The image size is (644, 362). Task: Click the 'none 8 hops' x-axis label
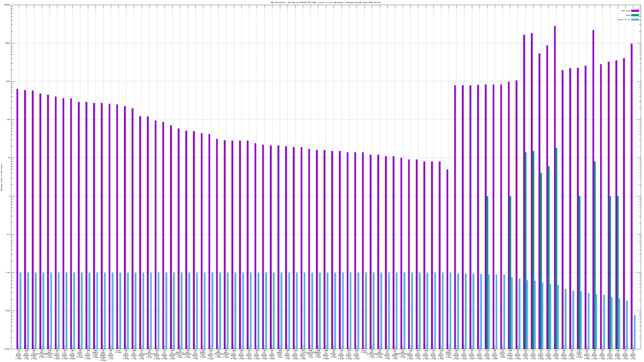(x=118, y=352)
